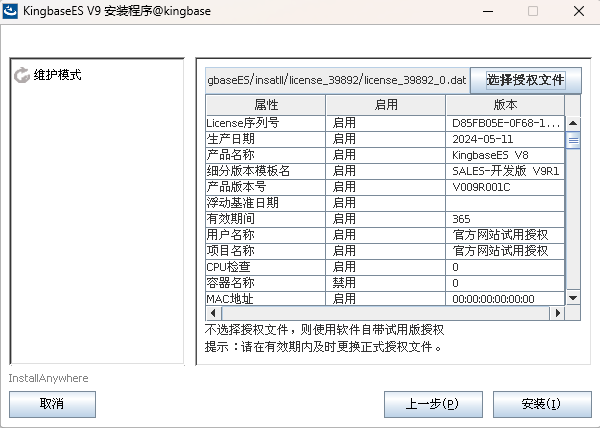Select the 有效期间 row label
Screen dimensions: 600x428
click(x=230, y=219)
